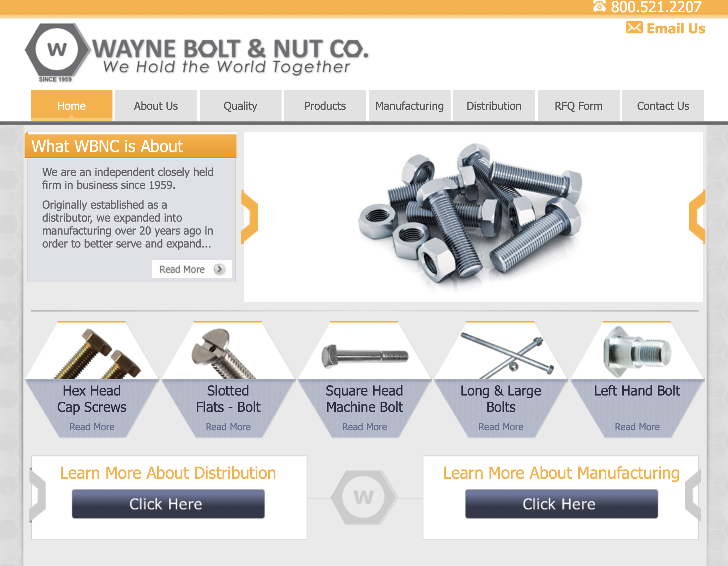Click the telephone icon near phone number
728x566 pixels.
coord(600,6)
